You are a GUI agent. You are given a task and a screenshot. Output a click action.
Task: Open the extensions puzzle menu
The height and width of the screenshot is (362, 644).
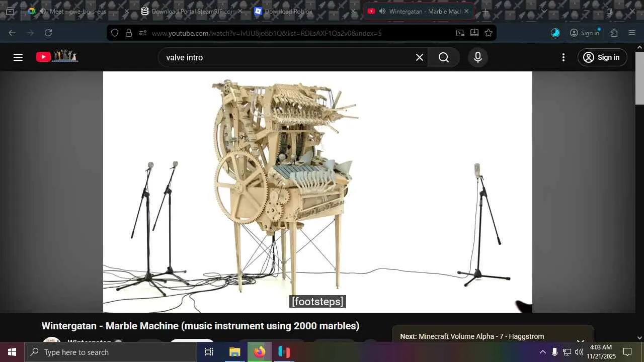pos(614,33)
